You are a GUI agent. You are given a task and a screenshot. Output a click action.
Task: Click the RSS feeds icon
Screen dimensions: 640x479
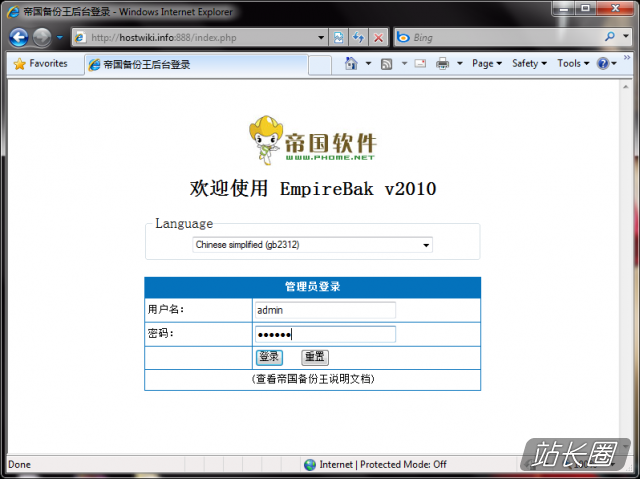386,64
